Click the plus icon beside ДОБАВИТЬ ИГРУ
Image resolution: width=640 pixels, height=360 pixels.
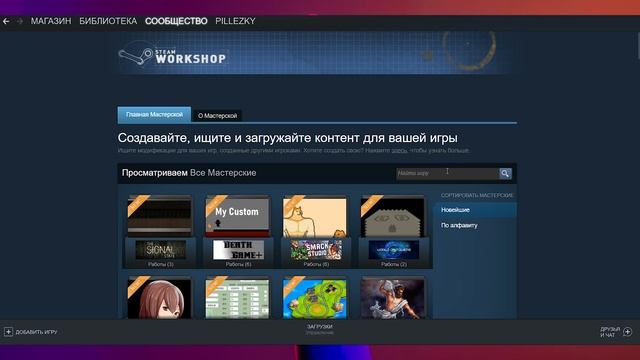[x=8, y=332]
